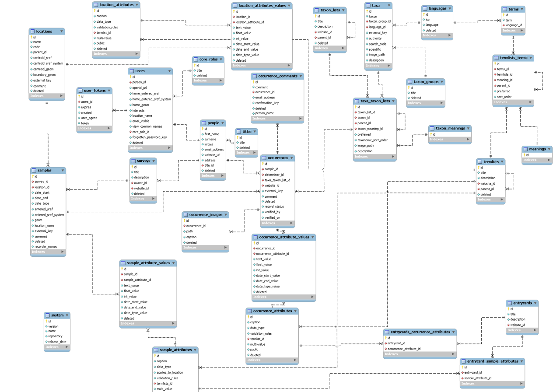Collapse the taxa table using its header arrow

(x=389, y=5)
